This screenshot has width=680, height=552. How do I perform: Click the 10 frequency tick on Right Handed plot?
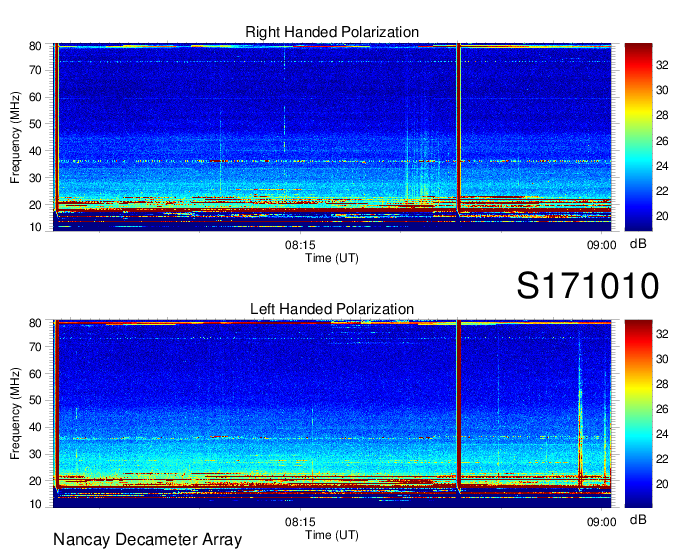coord(35,227)
